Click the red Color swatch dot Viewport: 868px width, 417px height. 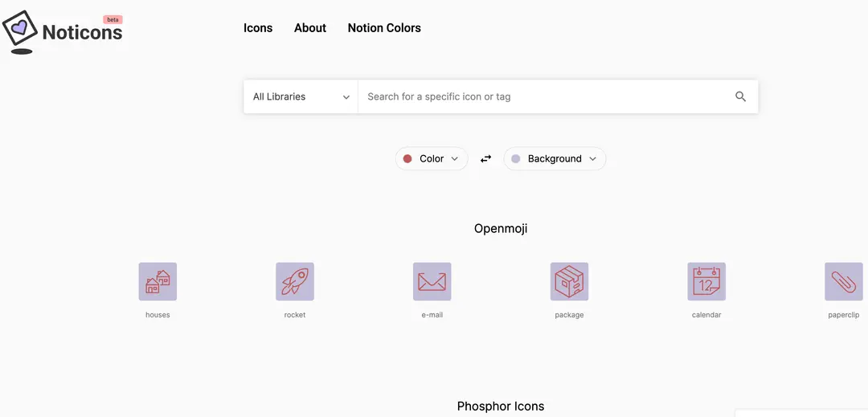(407, 159)
